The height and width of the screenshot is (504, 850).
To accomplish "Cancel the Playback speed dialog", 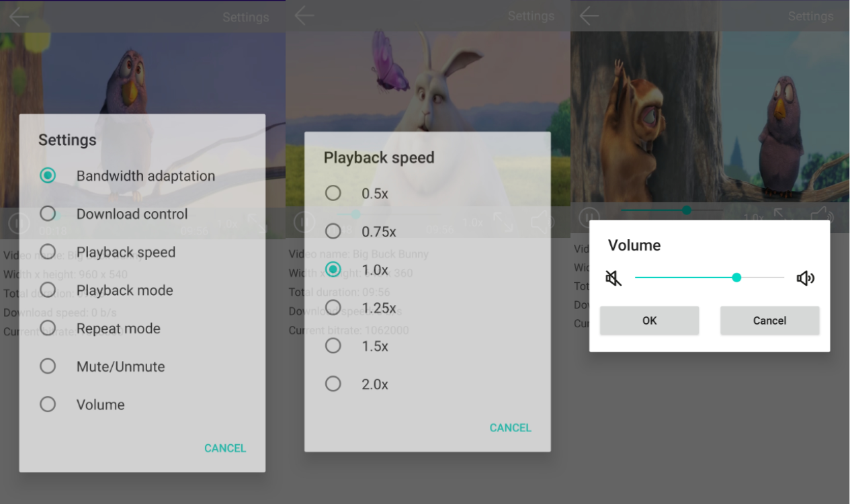I will click(511, 427).
